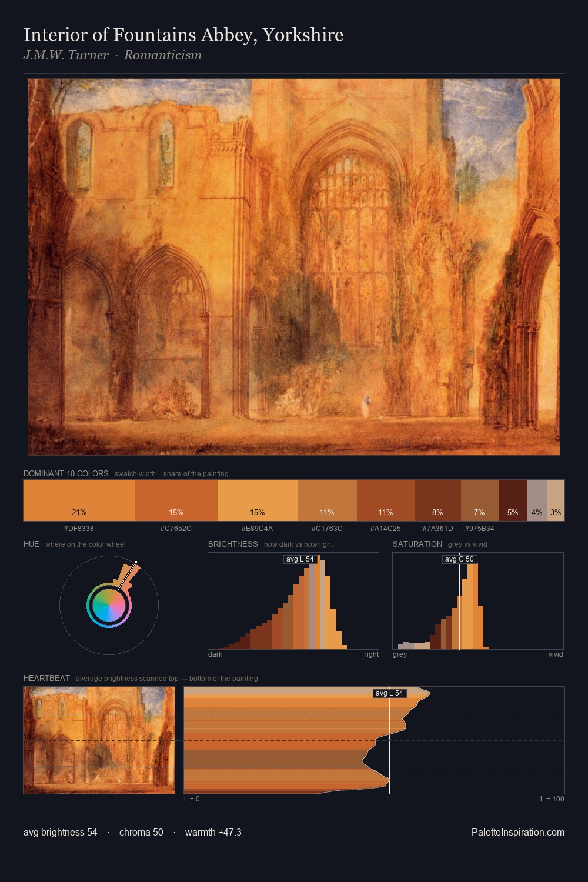Click the 'HEARTBEAT' section heading
This screenshot has height=882, width=588.
(46, 678)
